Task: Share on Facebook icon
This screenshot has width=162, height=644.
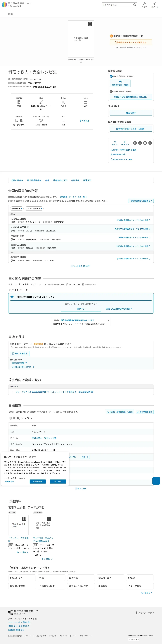Action: 140,143
